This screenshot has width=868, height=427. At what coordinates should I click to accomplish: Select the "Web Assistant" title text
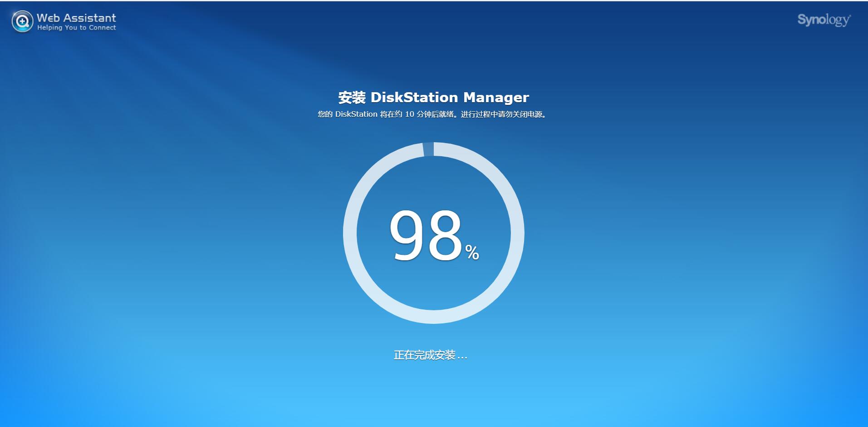[76, 18]
